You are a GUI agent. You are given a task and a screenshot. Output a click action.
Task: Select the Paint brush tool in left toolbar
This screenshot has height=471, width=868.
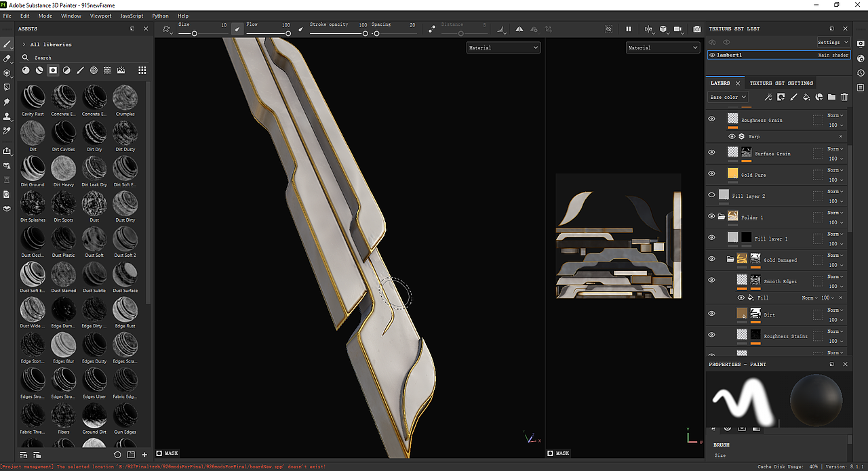click(7, 44)
